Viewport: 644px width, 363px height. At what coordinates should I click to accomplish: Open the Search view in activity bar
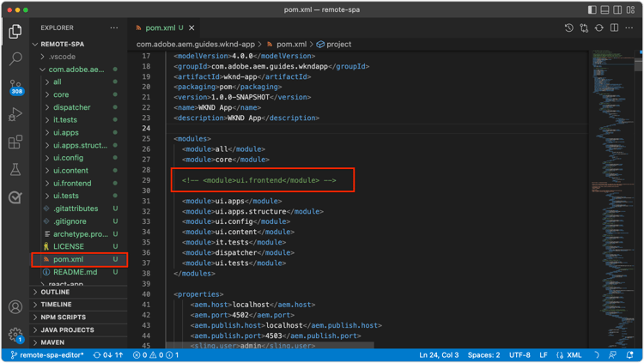pyautogui.click(x=15, y=59)
